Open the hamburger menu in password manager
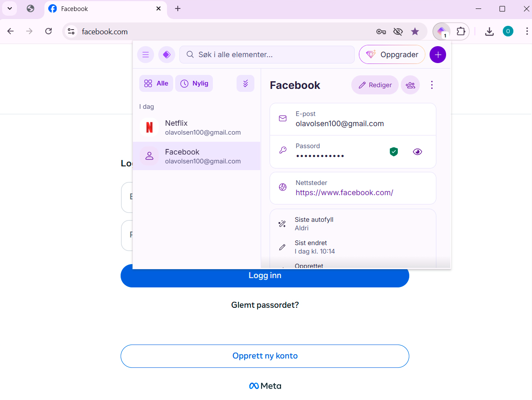This screenshot has width=532, height=400. point(146,55)
